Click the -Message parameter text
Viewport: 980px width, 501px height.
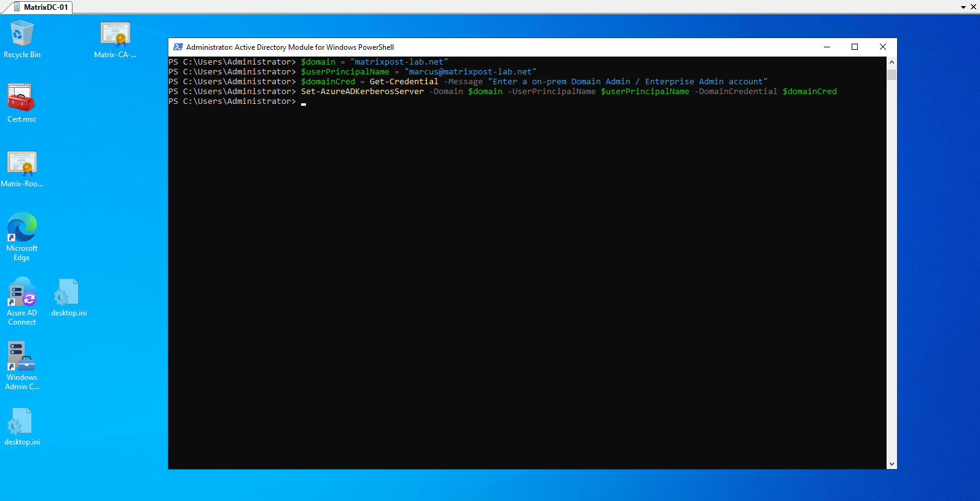[463, 82]
